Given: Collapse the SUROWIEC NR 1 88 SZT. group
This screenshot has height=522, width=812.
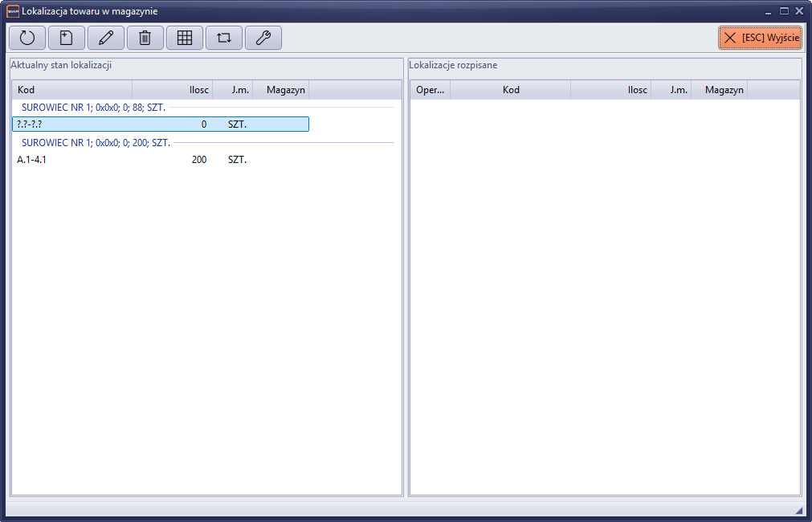Looking at the screenshot, I should (93, 108).
